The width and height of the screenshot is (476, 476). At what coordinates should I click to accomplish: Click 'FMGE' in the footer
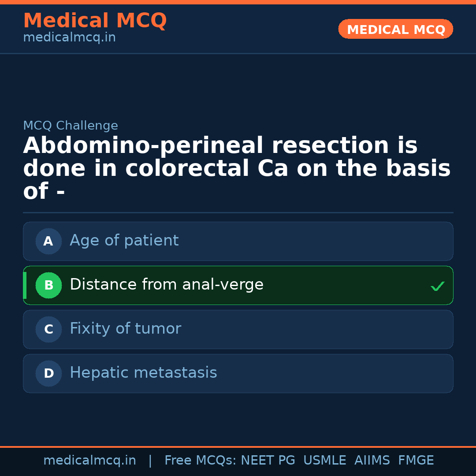point(416,461)
